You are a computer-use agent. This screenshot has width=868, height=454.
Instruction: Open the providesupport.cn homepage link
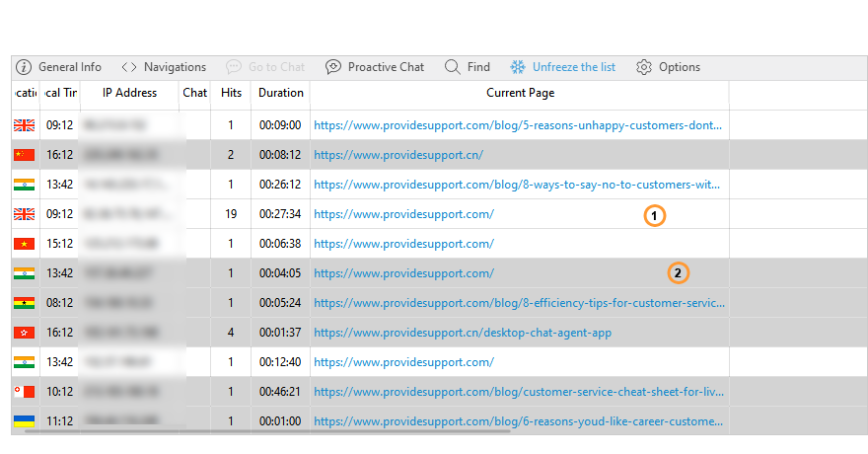click(x=398, y=155)
